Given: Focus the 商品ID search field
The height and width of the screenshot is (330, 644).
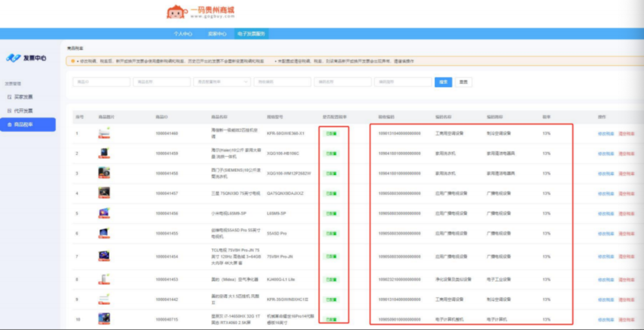Looking at the screenshot, I should [x=101, y=82].
